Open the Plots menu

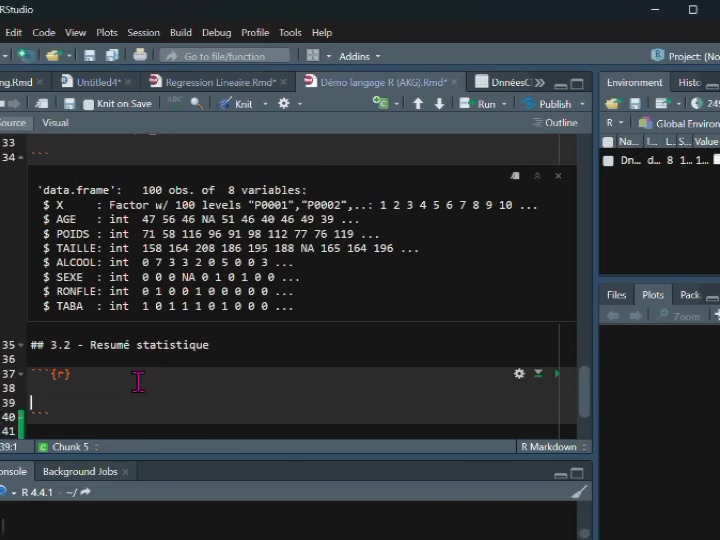click(107, 33)
